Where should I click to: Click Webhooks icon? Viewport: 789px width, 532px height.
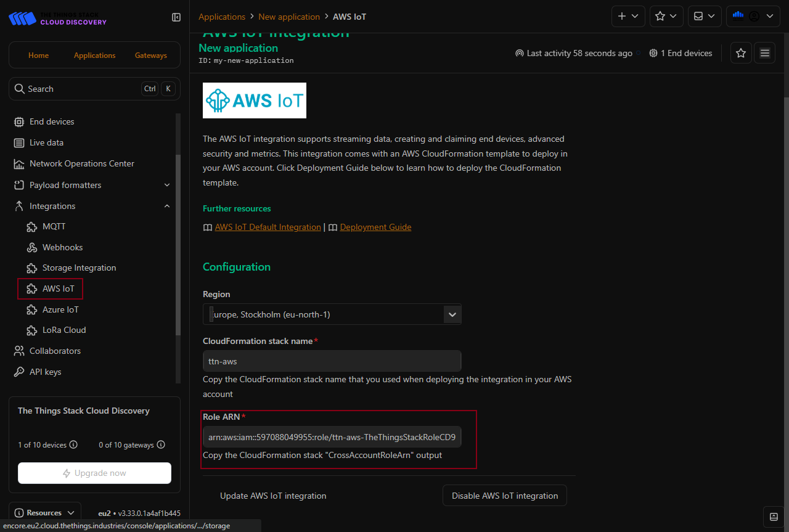click(32, 247)
